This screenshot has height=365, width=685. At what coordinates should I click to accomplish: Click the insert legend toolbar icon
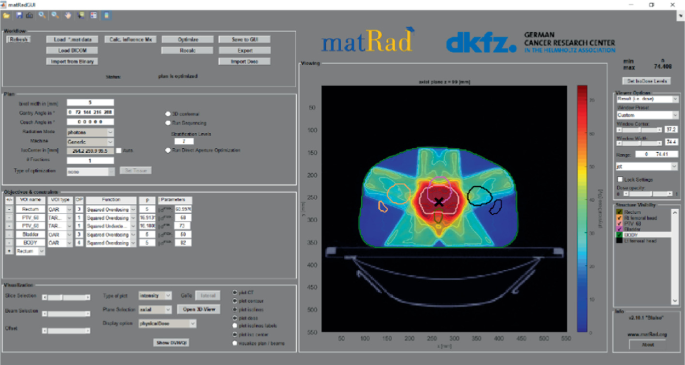pyautogui.click(x=93, y=16)
